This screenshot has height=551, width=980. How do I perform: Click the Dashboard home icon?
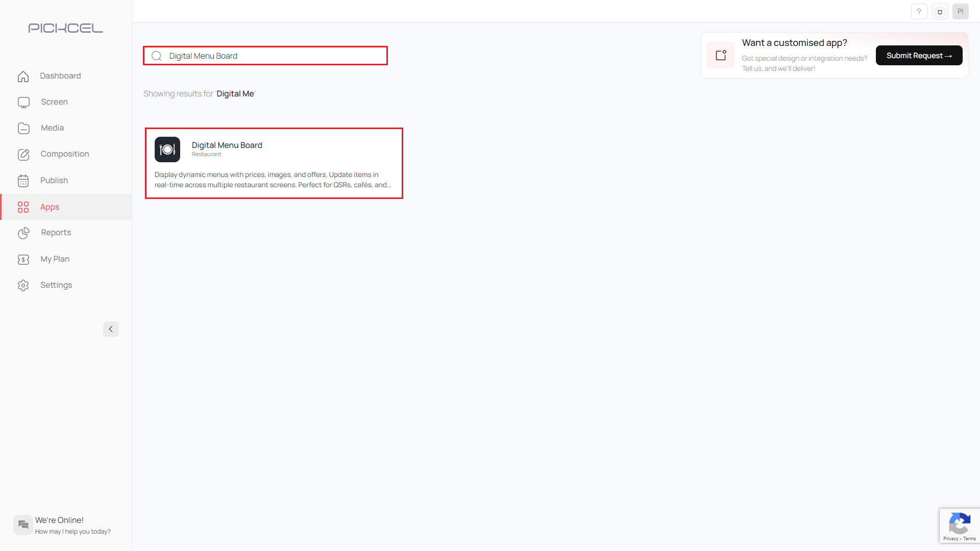(23, 76)
